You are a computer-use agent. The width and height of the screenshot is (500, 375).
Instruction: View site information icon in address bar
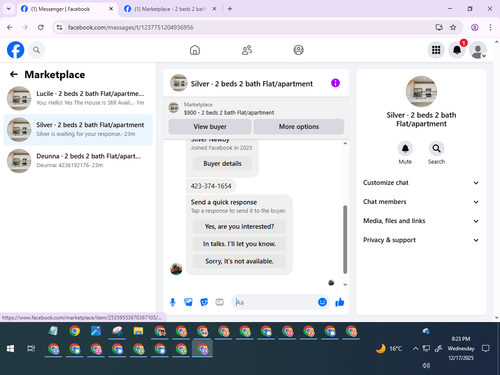pyautogui.click(x=59, y=27)
